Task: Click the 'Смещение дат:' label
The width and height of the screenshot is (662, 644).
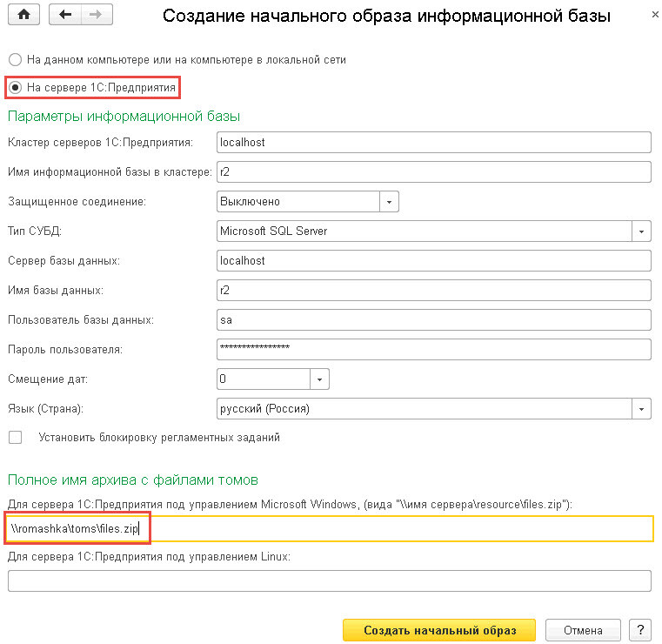Action: point(48,379)
